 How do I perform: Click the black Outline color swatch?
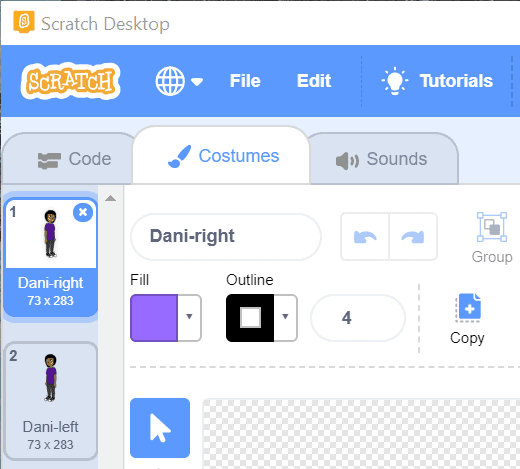click(250, 318)
